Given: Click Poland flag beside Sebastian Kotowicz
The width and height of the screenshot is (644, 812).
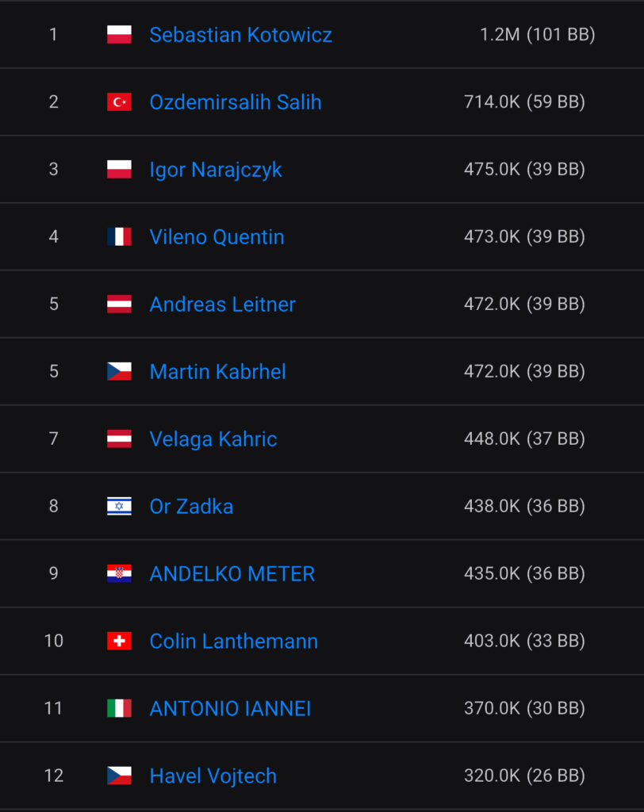Looking at the screenshot, I should (x=119, y=35).
